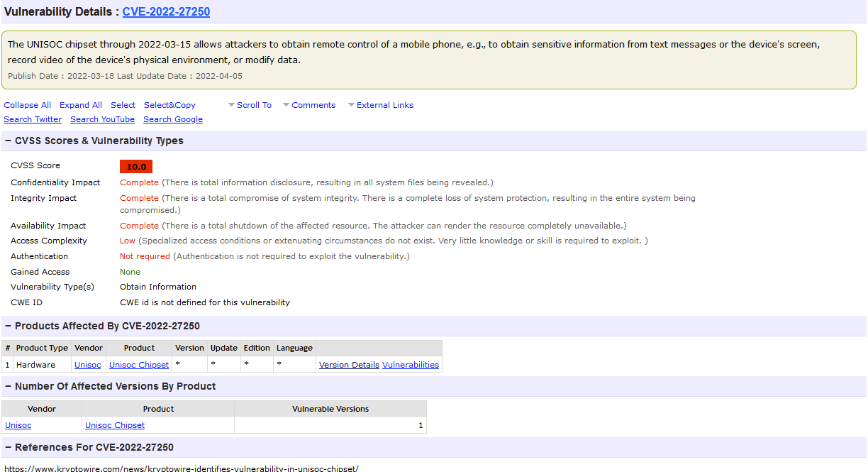Click the Vulnerable Versions column header
Image resolution: width=868 pixels, height=472 pixels.
click(330, 409)
